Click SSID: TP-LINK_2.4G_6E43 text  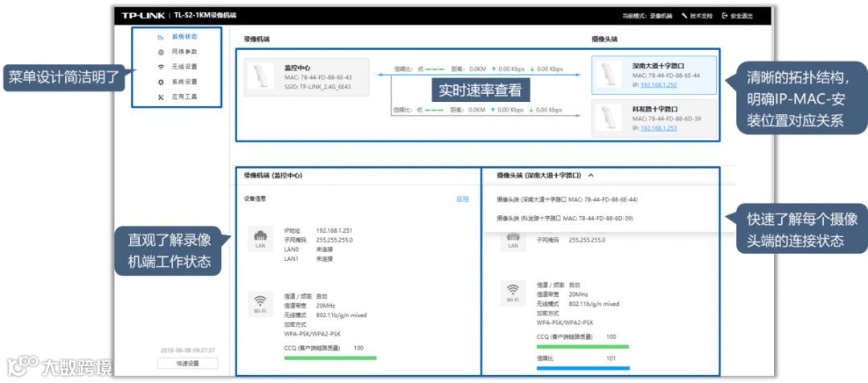coord(317,87)
